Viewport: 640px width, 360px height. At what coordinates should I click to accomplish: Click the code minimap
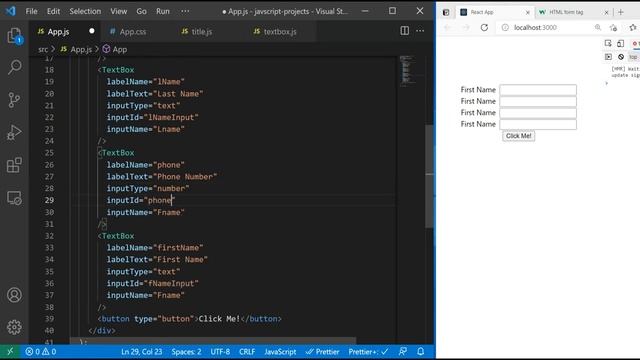point(407,70)
